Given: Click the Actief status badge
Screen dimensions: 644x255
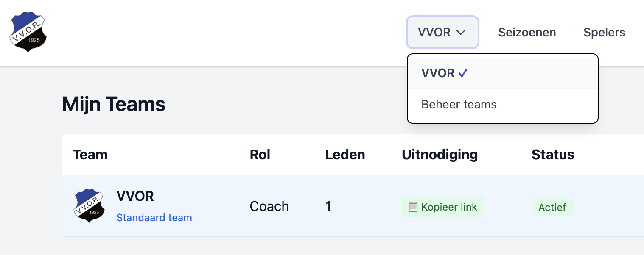Looking at the screenshot, I should coord(552,207).
